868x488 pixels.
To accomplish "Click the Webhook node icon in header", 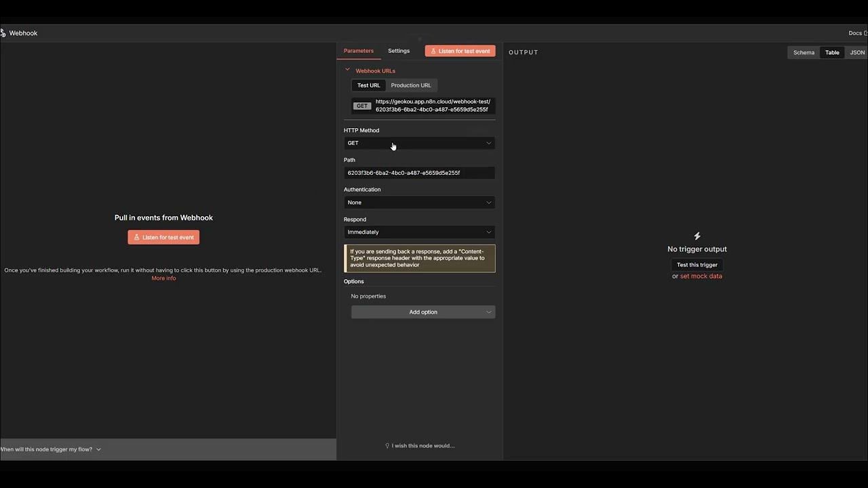I will [x=3, y=33].
